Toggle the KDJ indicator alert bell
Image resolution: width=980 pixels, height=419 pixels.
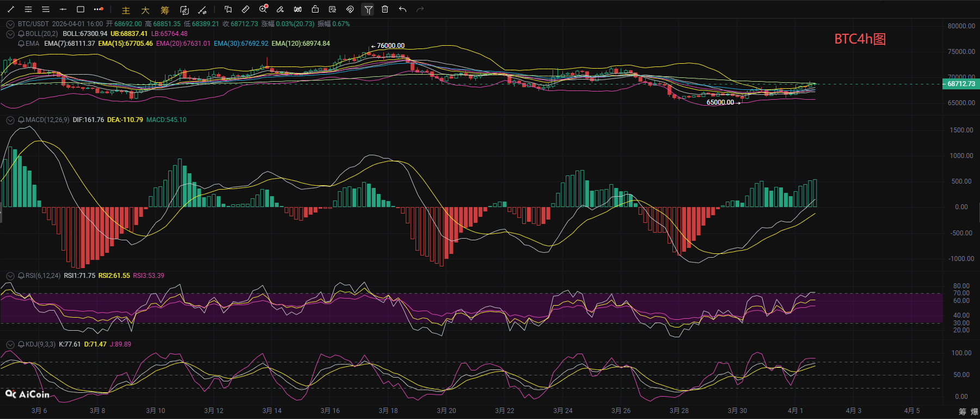[x=21, y=344]
